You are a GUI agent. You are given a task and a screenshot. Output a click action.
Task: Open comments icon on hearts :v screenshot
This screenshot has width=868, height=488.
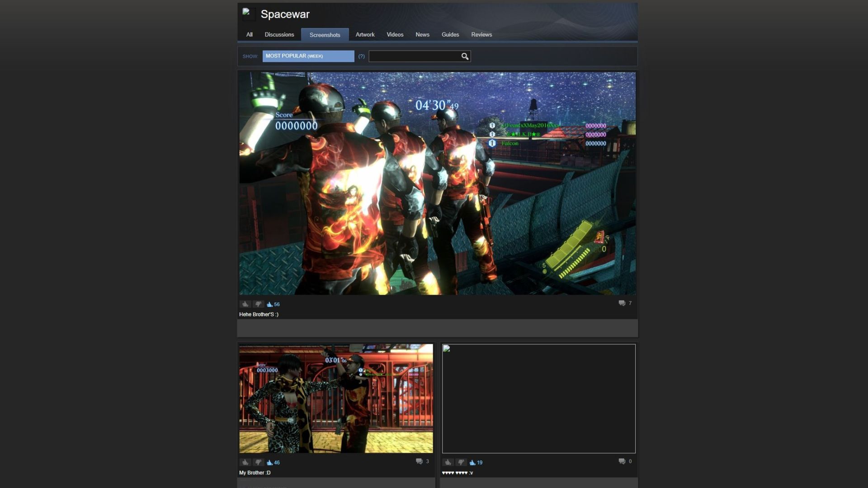pyautogui.click(x=622, y=461)
